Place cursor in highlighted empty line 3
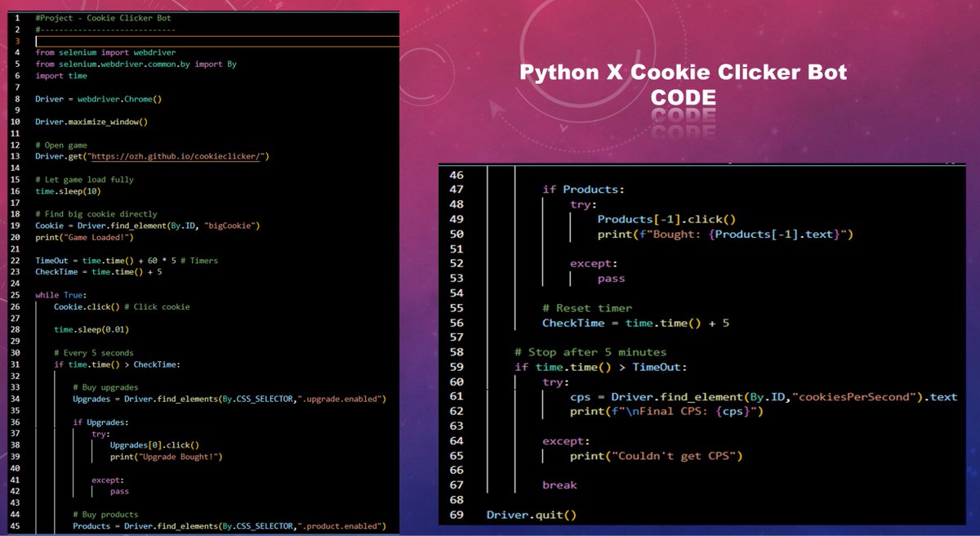The height and width of the screenshot is (536, 980). click(x=217, y=40)
